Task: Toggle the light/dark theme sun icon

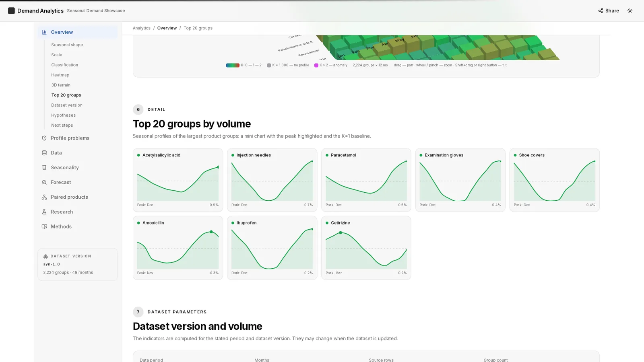Action: [x=630, y=11]
